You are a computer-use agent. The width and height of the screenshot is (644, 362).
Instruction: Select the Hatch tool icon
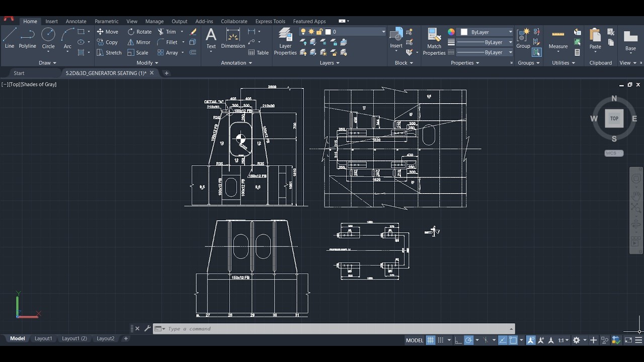click(81, 53)
